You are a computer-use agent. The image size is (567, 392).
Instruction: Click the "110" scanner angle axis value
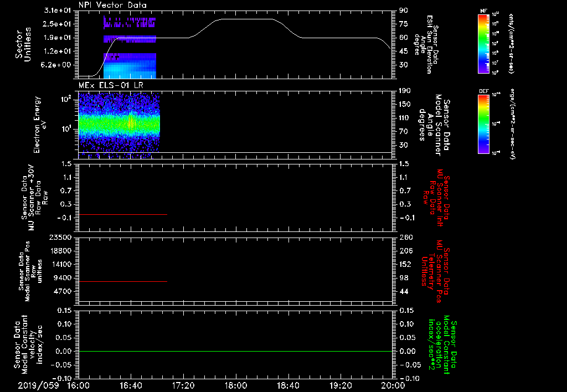click(405, 118)
